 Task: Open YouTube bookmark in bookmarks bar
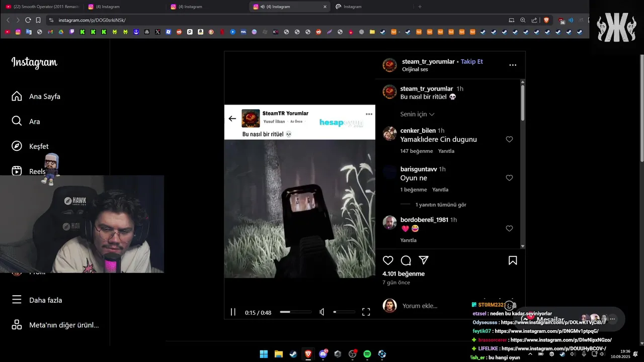click(8, 32)
